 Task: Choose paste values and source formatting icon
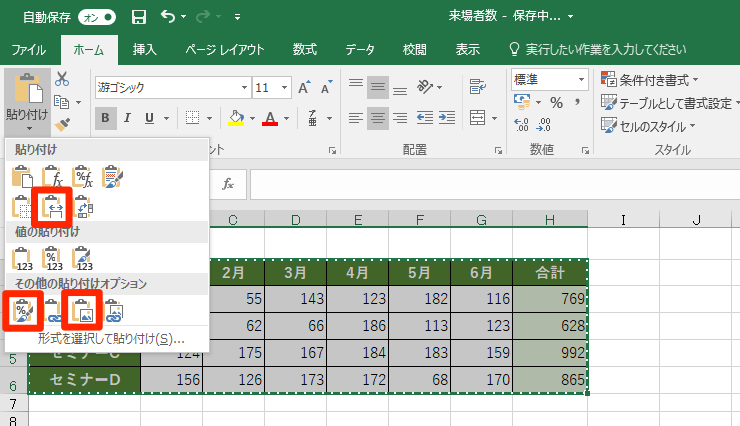click(83, 259)
